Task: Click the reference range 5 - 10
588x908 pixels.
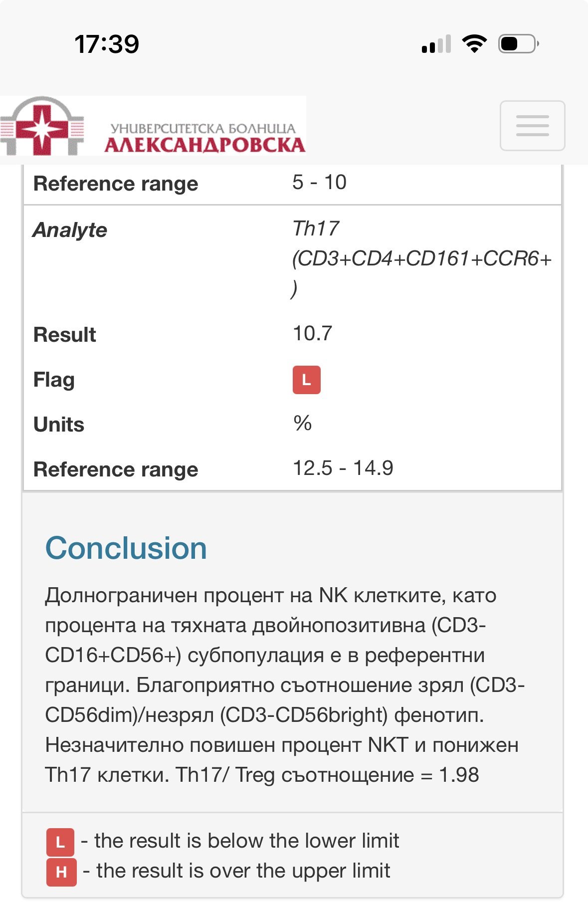Action: click(x=320, y=182)
